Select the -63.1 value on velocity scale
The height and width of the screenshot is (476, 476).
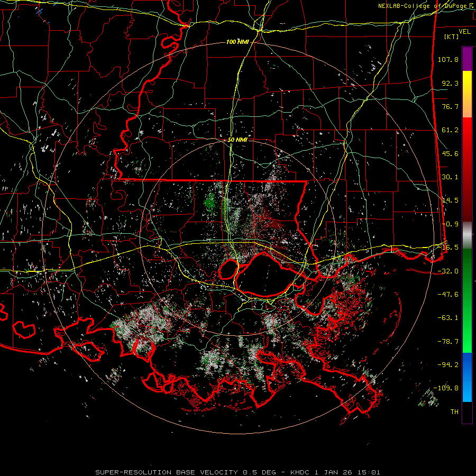point(448,318)
